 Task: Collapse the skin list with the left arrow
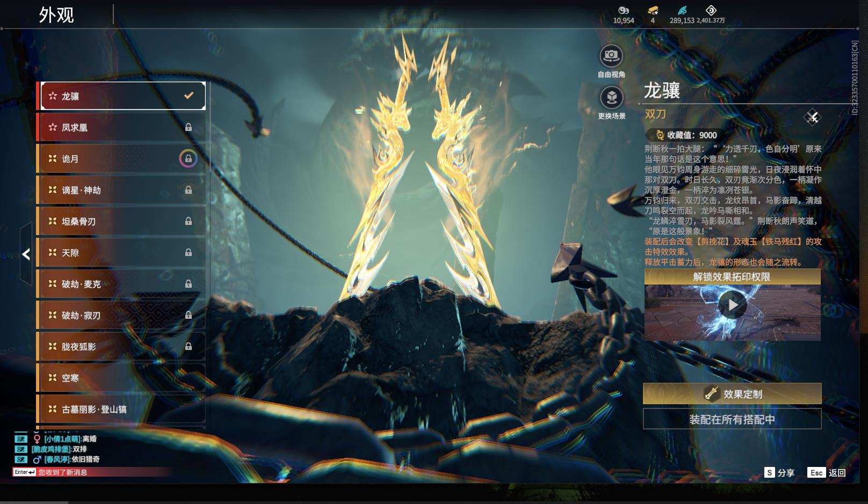click(26, 254)
